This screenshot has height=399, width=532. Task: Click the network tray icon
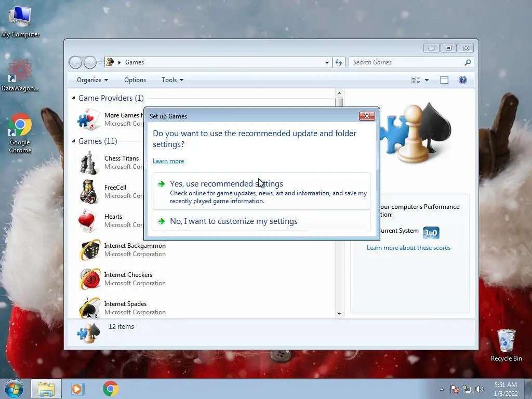tap(467, 389)
